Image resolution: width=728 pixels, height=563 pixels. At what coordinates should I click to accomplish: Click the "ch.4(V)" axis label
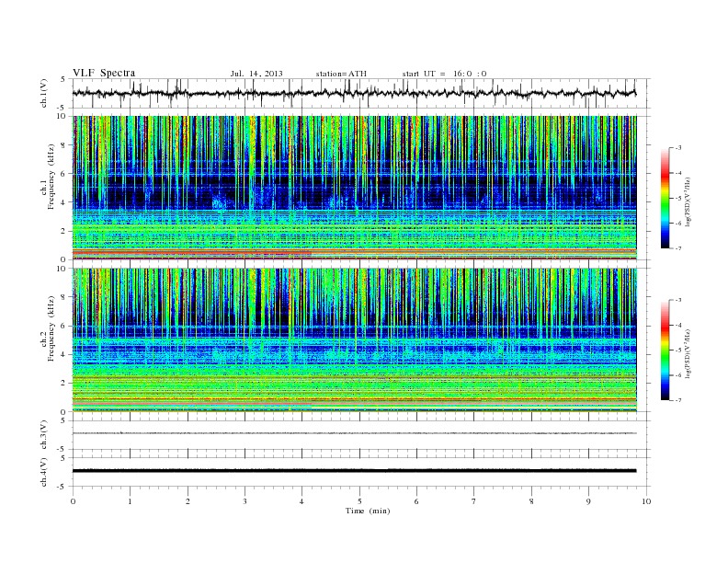click(44, 472)
